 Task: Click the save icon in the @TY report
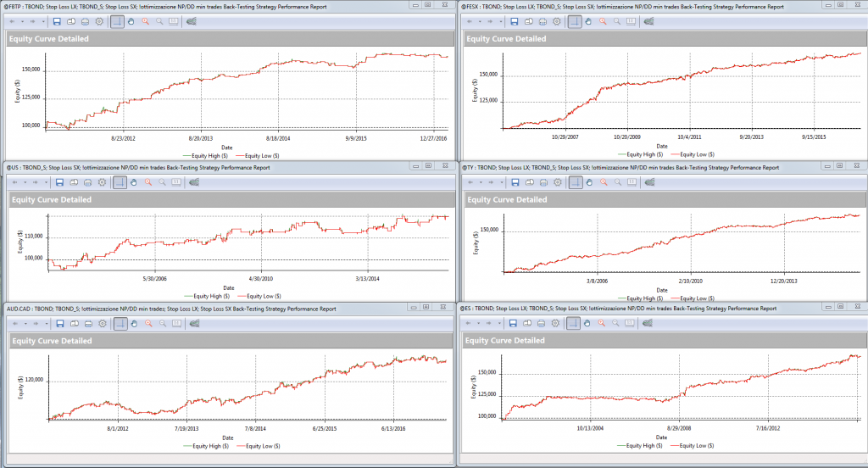tap(515, 182)
